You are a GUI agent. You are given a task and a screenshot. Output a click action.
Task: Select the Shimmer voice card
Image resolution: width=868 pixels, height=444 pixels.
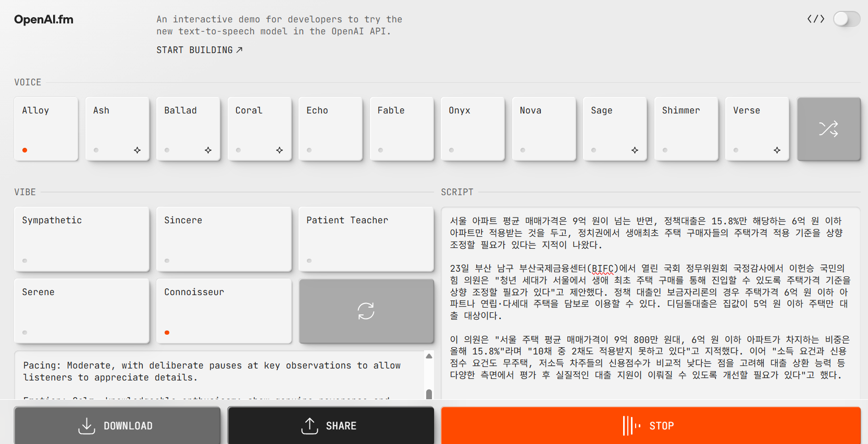686,129
